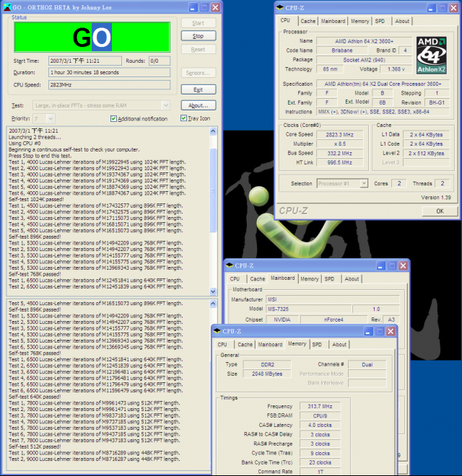Click the top CPU-Z window title icon
Screen dimensions: 462x476
[x=280, y=8]
